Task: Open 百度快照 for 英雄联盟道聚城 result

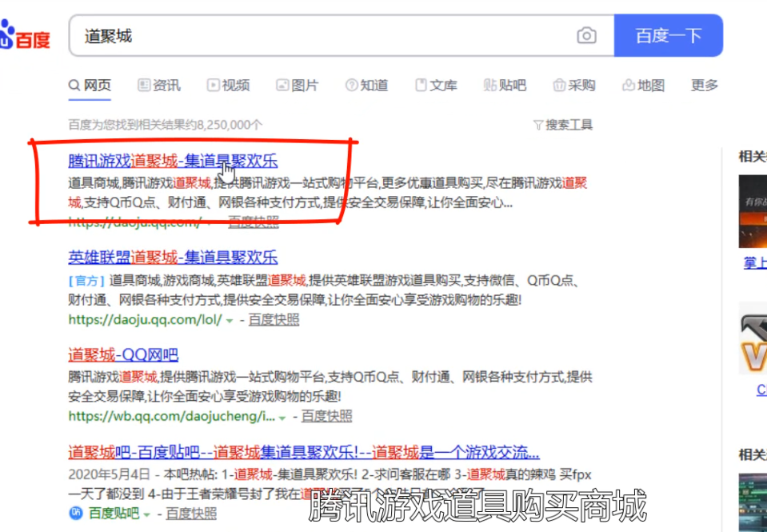Action: [x=274, y=319]
